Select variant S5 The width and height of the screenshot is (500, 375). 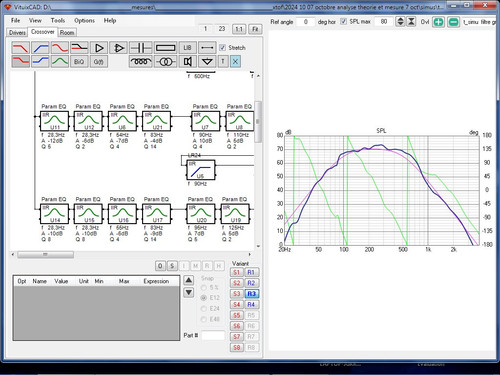tap(237, 315)
